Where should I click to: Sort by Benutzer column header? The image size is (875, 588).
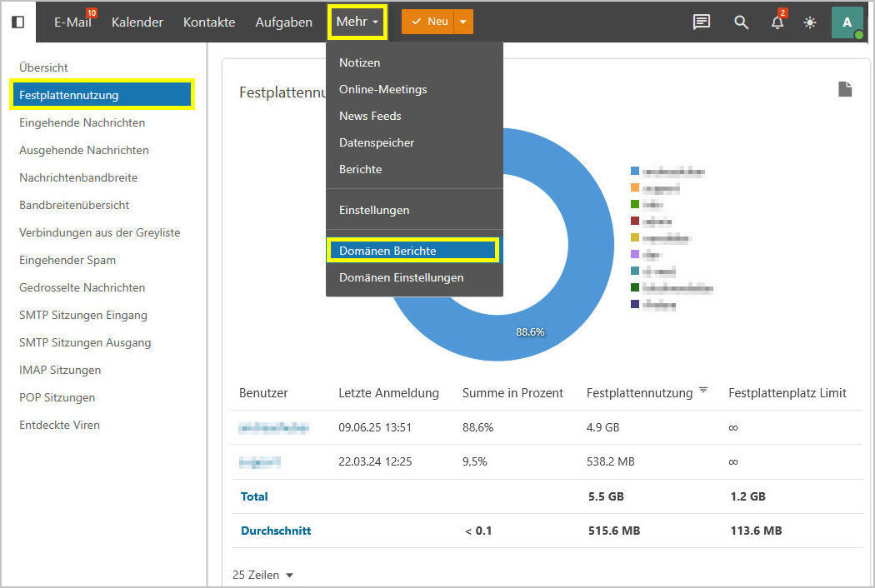point(263,393)
